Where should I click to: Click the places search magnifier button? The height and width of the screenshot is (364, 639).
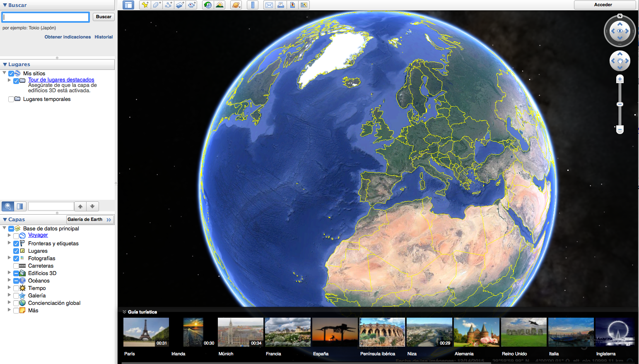point(8,206)
